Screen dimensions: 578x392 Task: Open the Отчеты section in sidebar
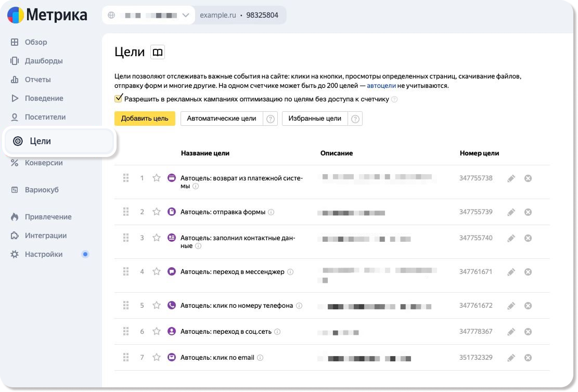coord(37,80)
